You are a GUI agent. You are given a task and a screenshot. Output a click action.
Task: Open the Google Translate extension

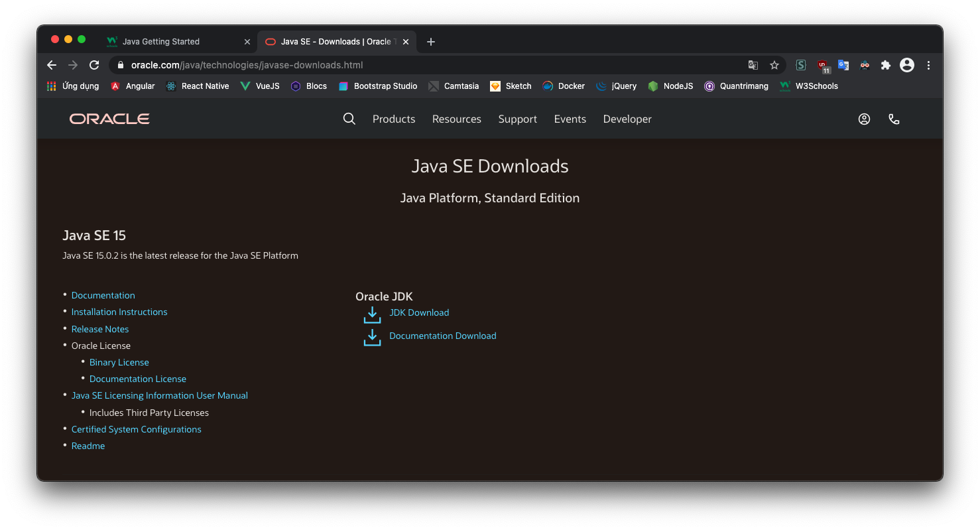pyautogui.click(x=843, y=65)
